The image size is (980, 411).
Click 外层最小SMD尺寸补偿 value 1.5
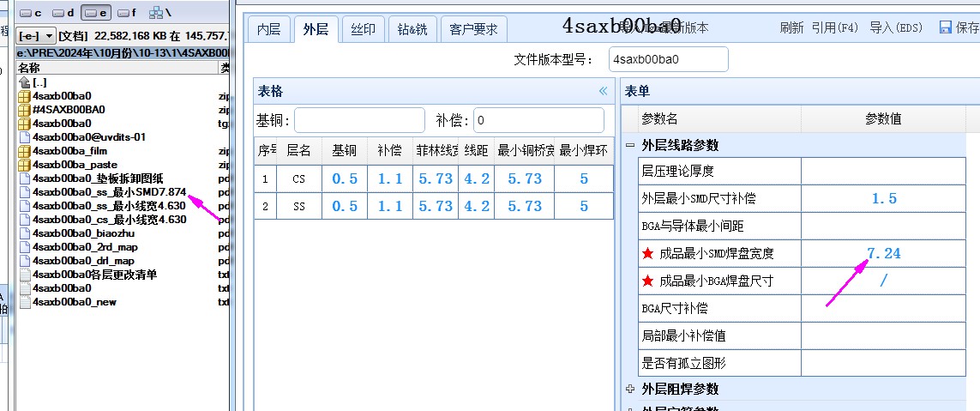[x=884, y=198]
